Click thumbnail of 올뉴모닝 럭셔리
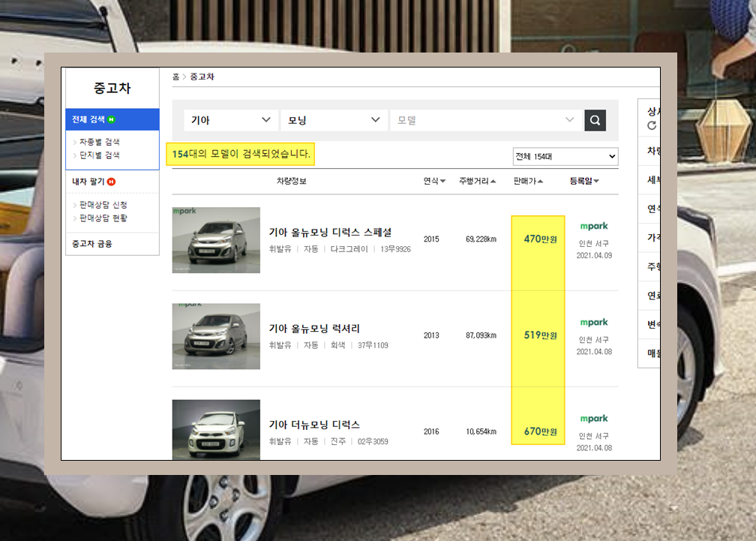This screenshot has height=541, width=756. pos(216,336)
